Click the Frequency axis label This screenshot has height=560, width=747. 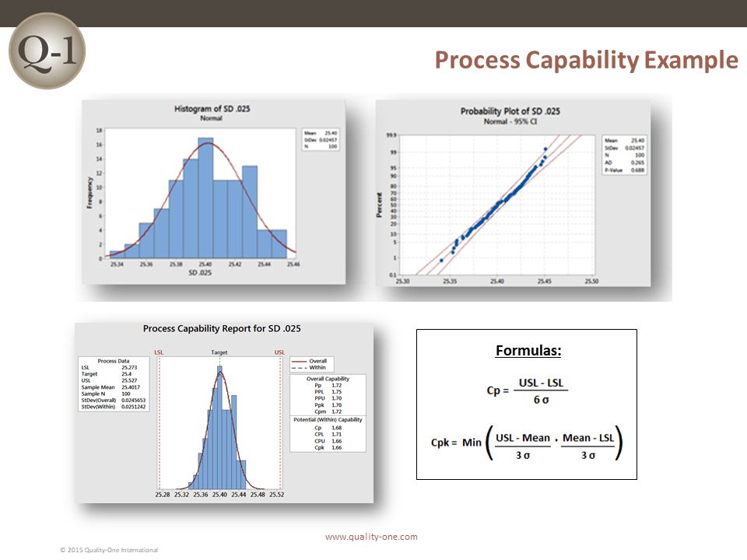click(89, 192)
